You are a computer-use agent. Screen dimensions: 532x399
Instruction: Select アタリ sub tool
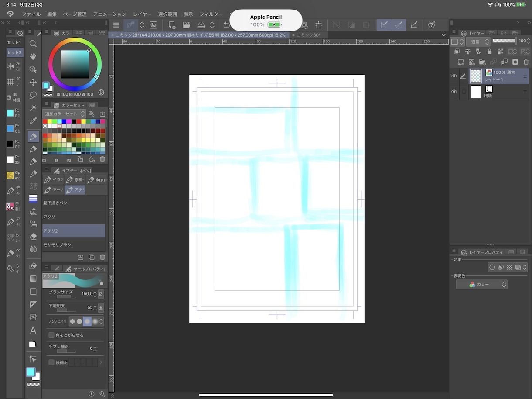pos(73,217)
